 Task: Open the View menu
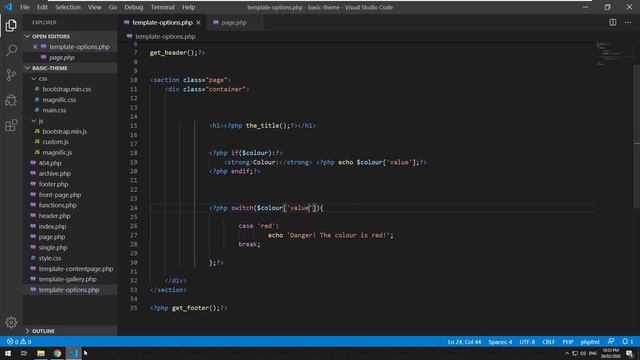point(95,7)
